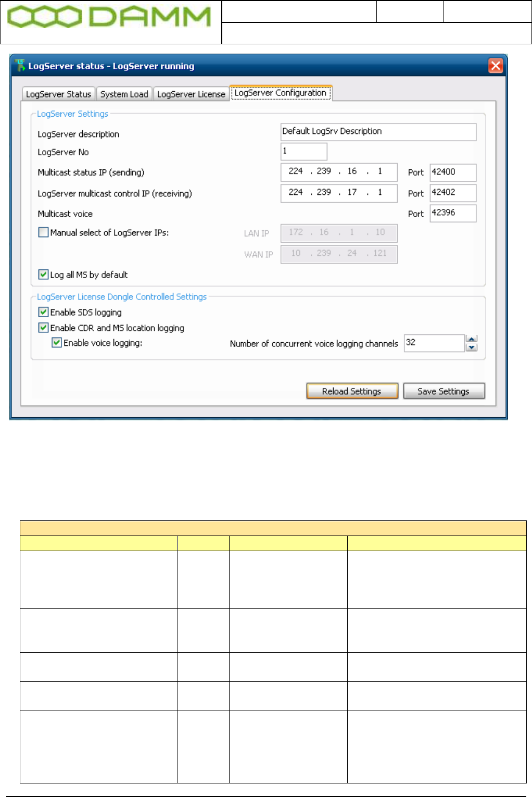This screenshot has width=532, height=797.
Task: Close the LogServer status window
Action: [496, 66]
